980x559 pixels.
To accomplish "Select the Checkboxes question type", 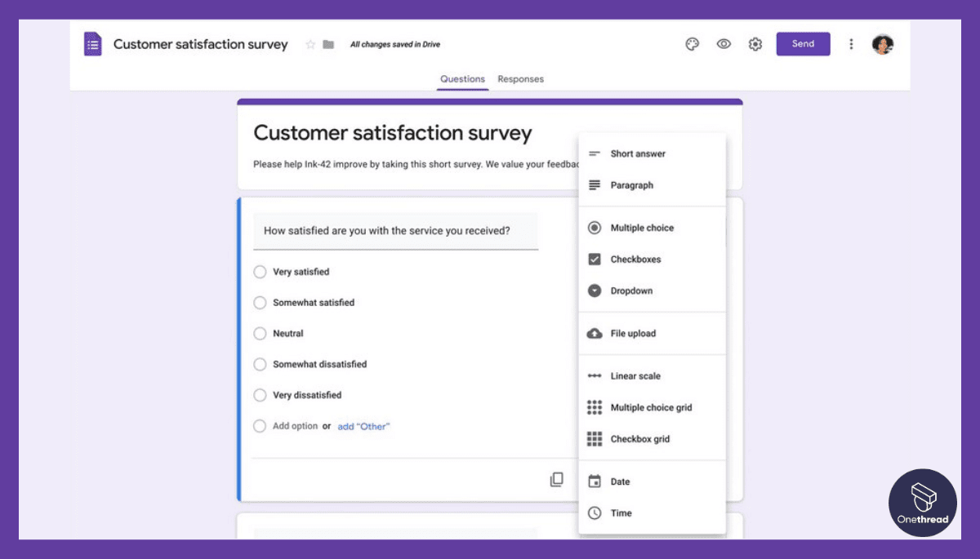I will (635, 259).
